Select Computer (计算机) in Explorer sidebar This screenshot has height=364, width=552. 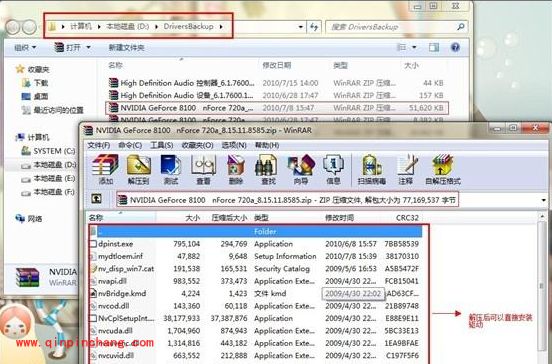(x=33, y=137)
